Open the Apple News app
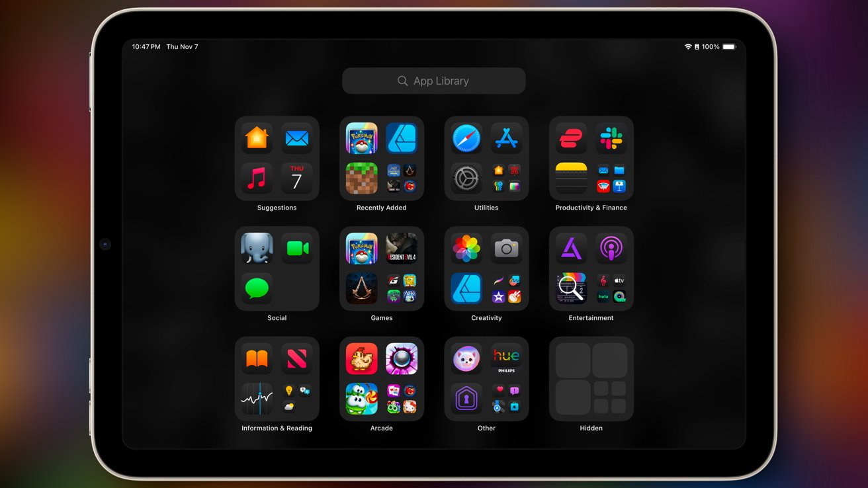 [297, 359]
